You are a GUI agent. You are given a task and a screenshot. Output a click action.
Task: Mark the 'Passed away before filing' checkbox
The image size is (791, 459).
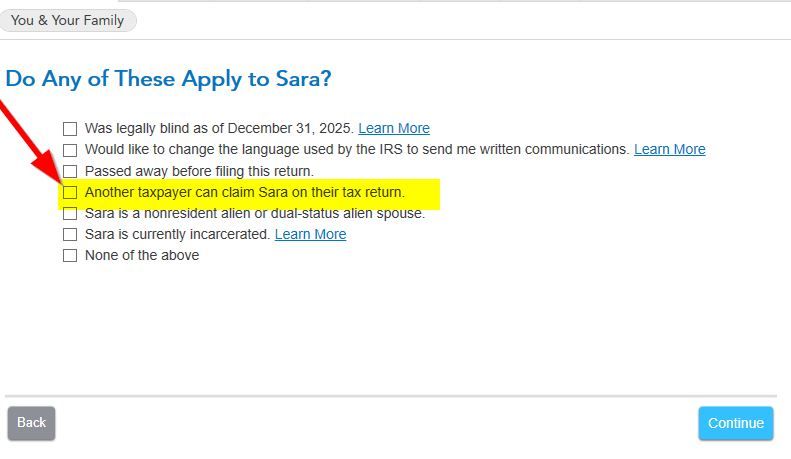(x=70, y=171)
